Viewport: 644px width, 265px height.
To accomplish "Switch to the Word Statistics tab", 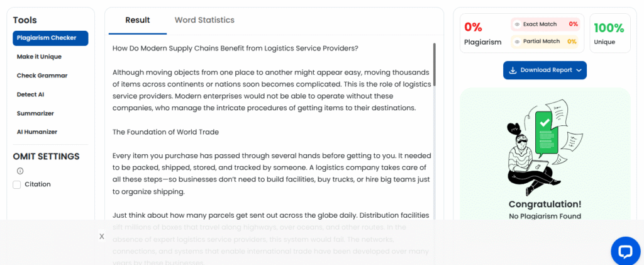I will 204,20.
